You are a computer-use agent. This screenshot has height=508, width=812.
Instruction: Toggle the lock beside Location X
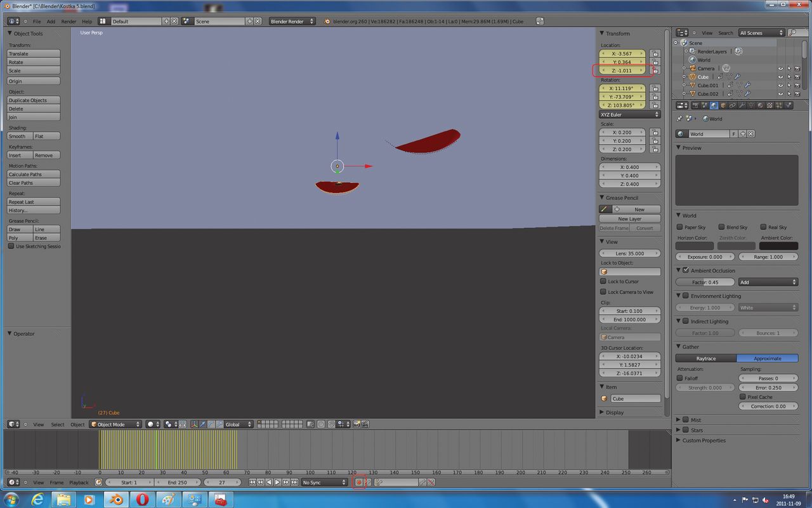tap(655, 54)
